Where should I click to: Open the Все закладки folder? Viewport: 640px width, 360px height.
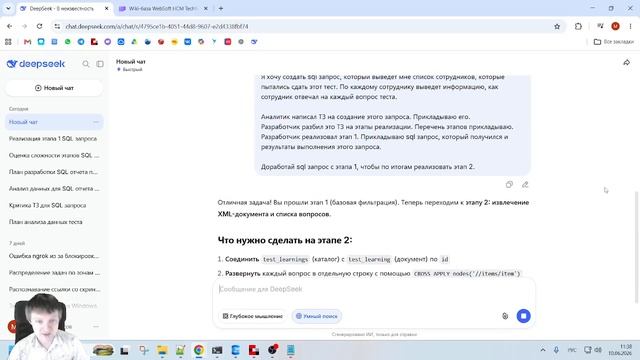613,42
